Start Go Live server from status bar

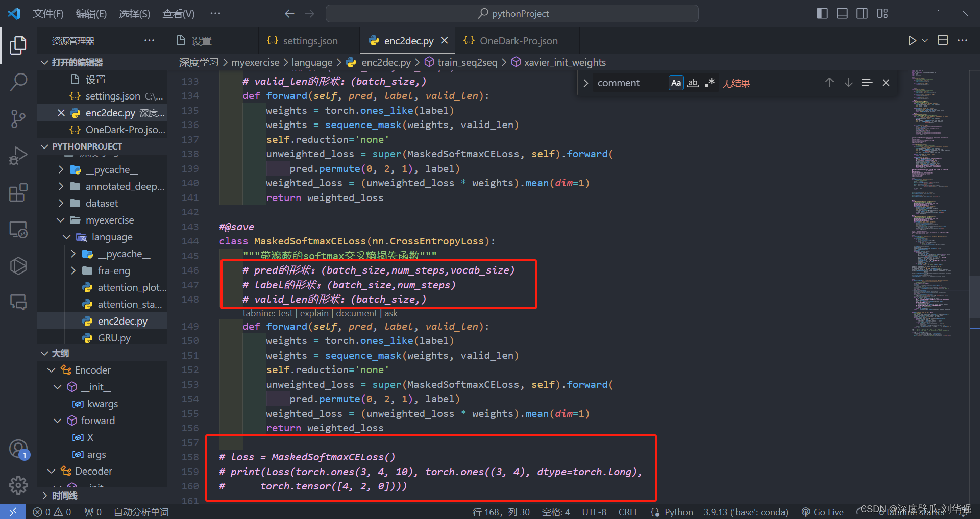tap(822, 512)
